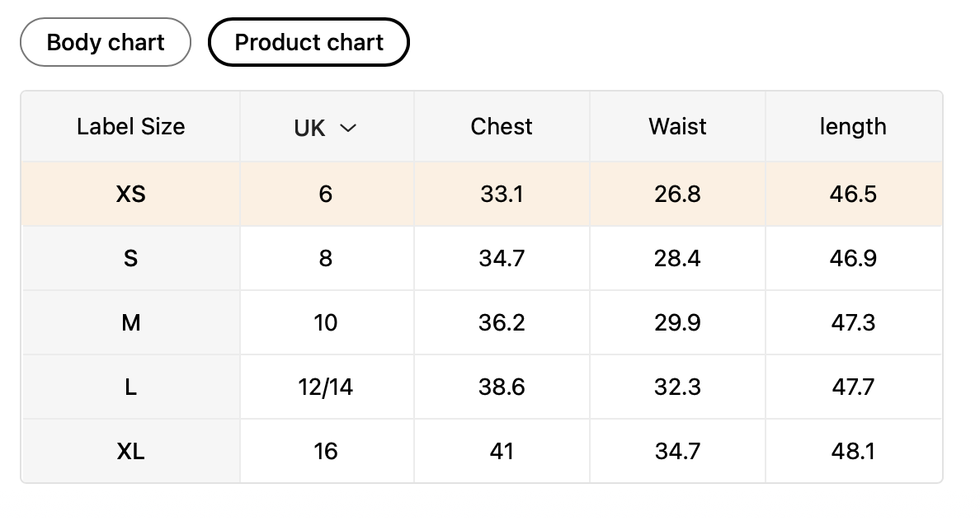Viewport: 980px width, 521px height.
Task: Switch to the Body chart tab
Action: (106, 42)
